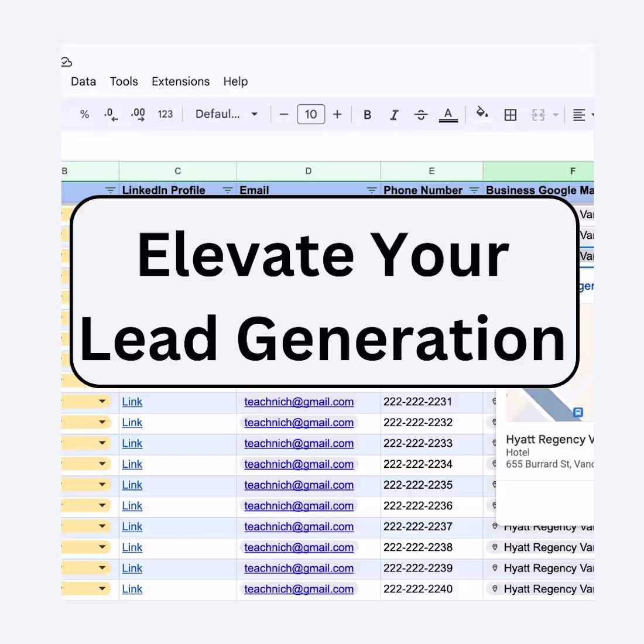Select the percent format icon
This screenshot has width=644, height=644.
[84, 114]
